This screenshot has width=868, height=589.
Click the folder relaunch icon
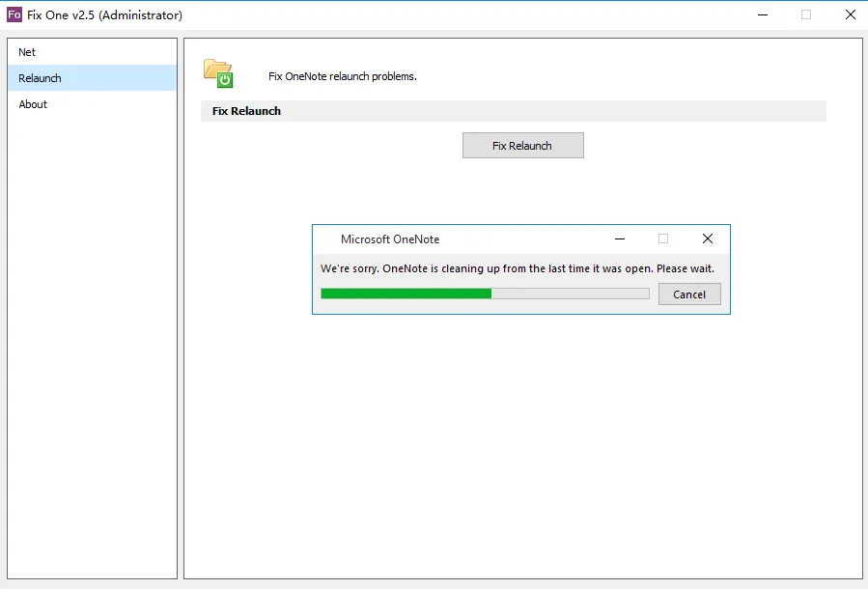[218, 73]
